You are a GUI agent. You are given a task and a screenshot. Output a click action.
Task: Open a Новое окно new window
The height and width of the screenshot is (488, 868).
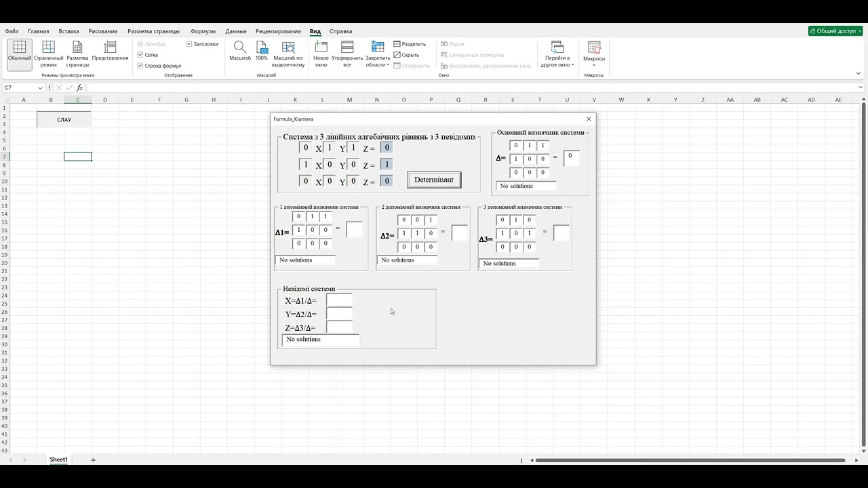pyautogui.click(x=321, y=54)
